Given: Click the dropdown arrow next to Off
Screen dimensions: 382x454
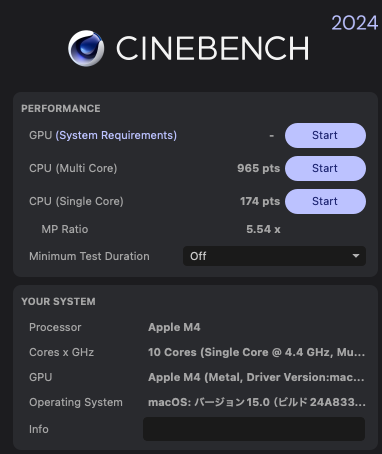Looking at the screenshot, I should pyautogui.click(x=356, y=256).
